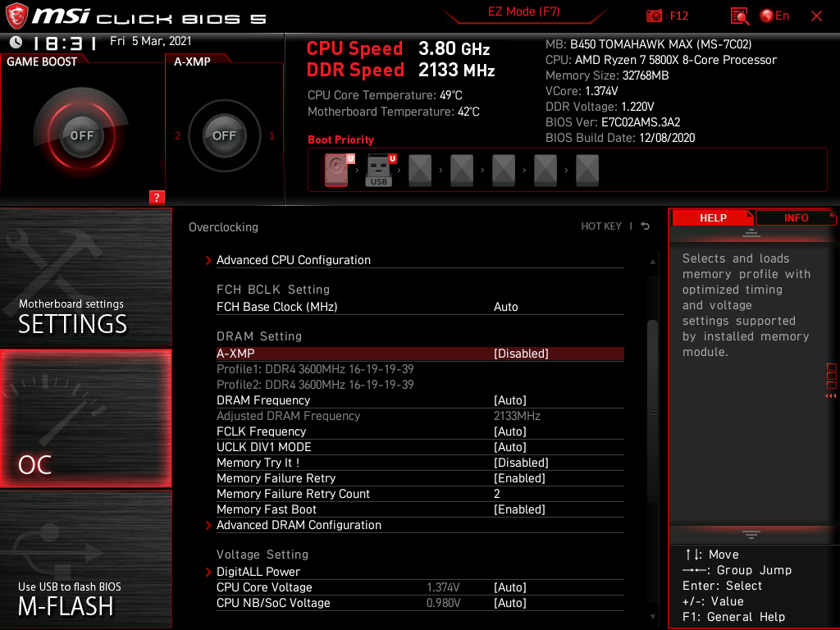
Task: Open FCLK Frequency [Auto] dropdown
Action: pyautogui.click(x=510, y=431)
